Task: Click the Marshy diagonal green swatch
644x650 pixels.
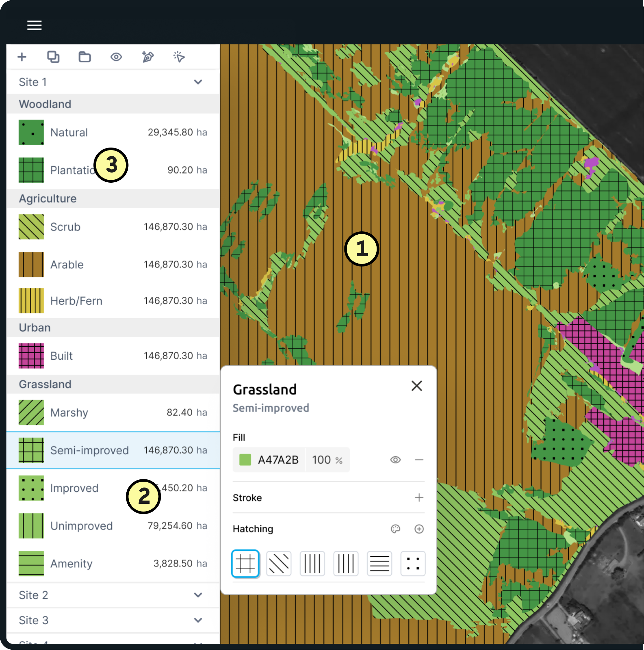Action: [x=31, y=412]
